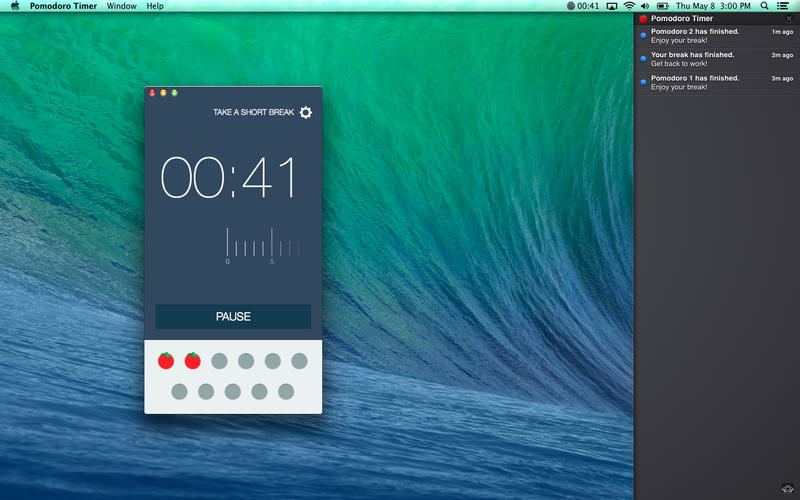This screenshot has height=500, width=800.
Task: Click the timer ruler scale
Action: click(x=262, y=245)
